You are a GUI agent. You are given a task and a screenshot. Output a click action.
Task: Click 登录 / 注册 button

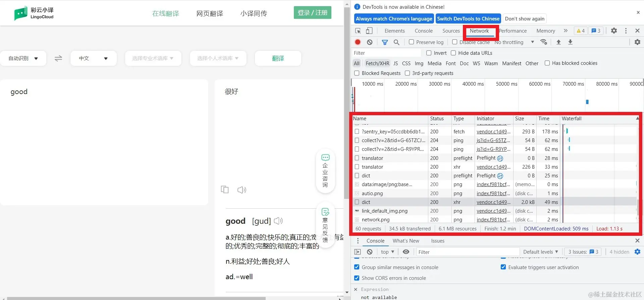point(312,13)
